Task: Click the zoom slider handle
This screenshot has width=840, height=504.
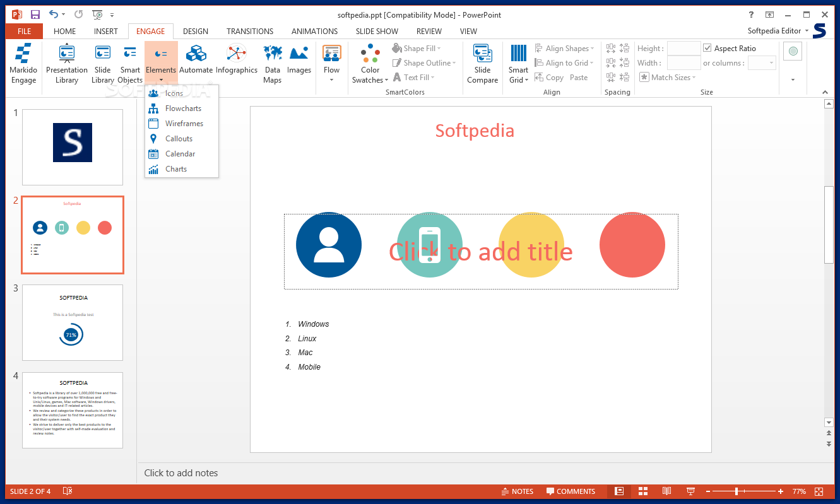Action: pyautogui.click(x=736, y=491)
